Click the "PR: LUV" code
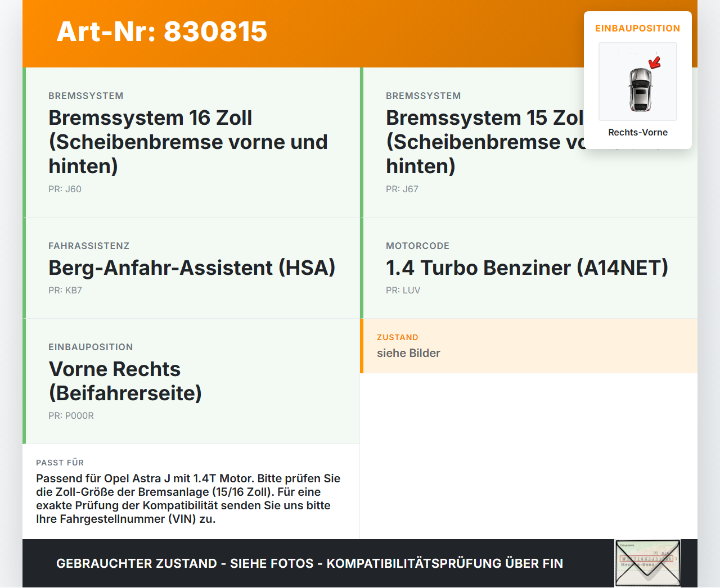Screen dimensions: 720x588 click(403, 290)
